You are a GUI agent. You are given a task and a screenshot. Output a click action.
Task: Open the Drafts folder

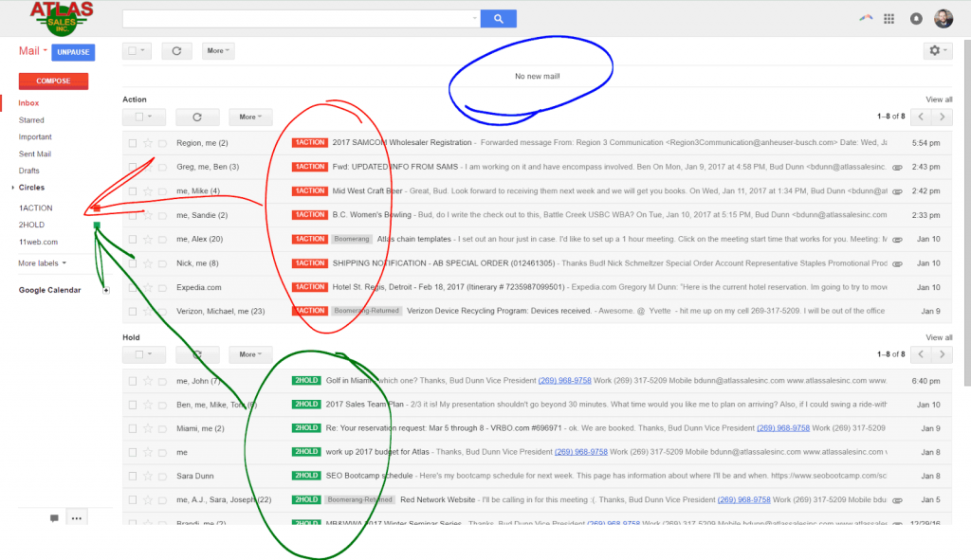tap(28, 171)
